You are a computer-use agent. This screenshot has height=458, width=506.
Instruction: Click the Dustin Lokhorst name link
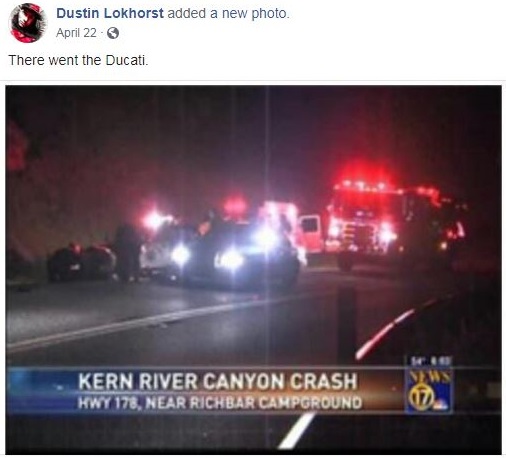110,13
